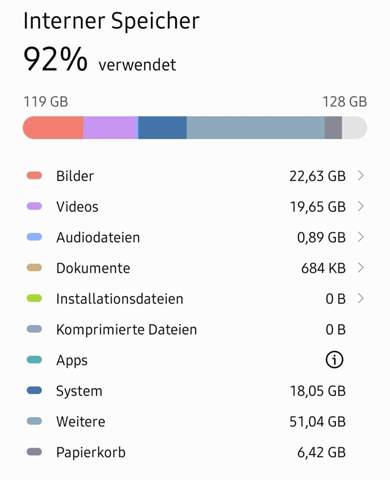Open the Videos category
This screenshot has height=480, width=390.
coord(195,206)
